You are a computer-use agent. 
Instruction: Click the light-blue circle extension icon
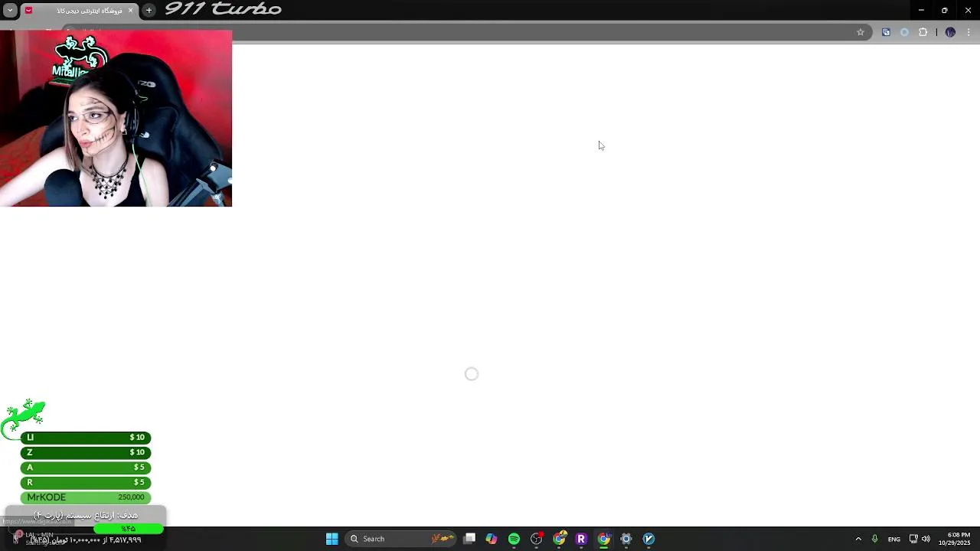[x=904, y=32]
